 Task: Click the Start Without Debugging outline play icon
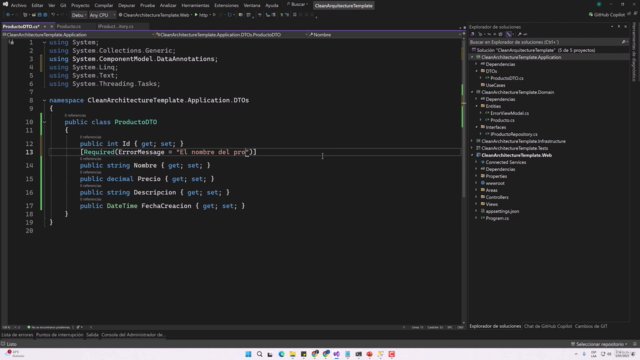coord(214,15)
